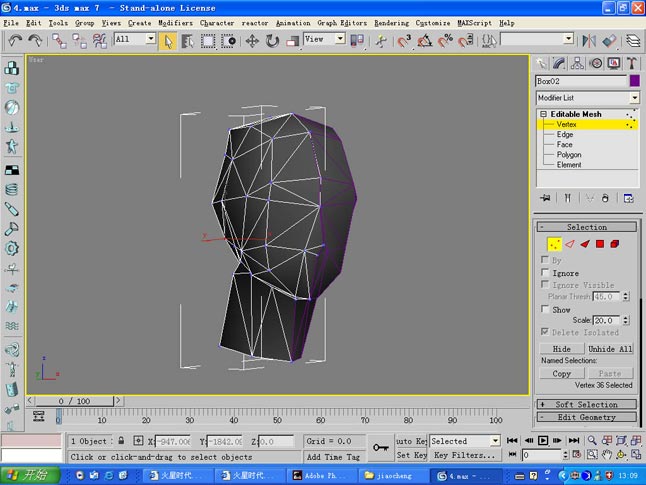The width and height of the screenshot is (646, 485).
Task: Click the Mirror Selected Objects icon
Action: click(589, 41)
